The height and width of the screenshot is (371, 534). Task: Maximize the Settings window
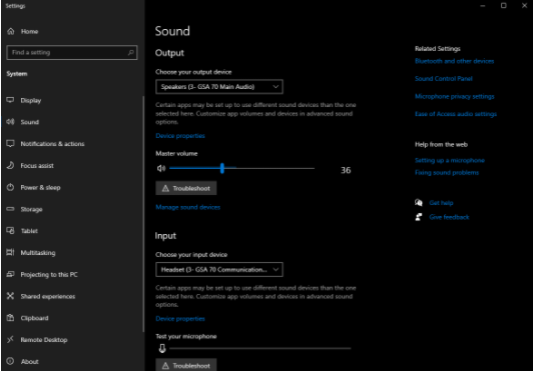[x=503, y=5]
